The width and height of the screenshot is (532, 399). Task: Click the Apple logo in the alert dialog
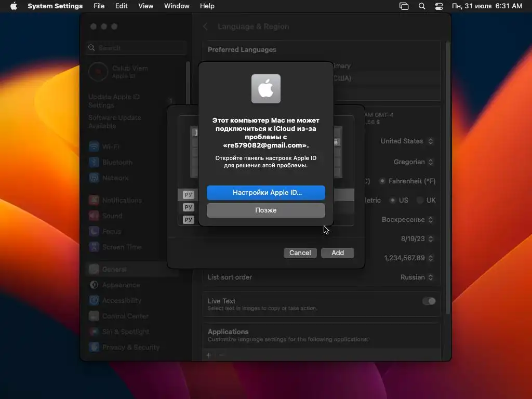pyautogui.click(x=265, y=89)
